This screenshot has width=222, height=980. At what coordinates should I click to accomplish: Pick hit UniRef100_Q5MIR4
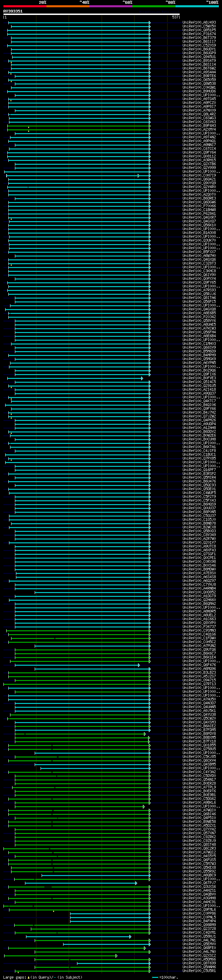click(199, 477)
